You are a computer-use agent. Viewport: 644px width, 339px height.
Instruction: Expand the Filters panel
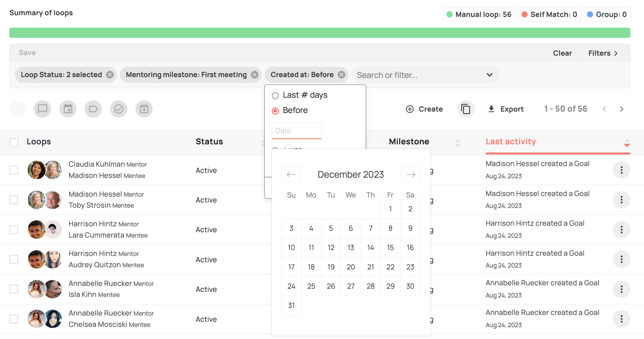click(x=603, y=53)
